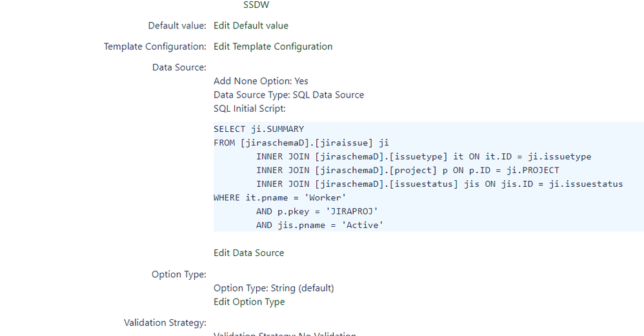Open the Edit Template Configuration link

[x=273, y=47]
